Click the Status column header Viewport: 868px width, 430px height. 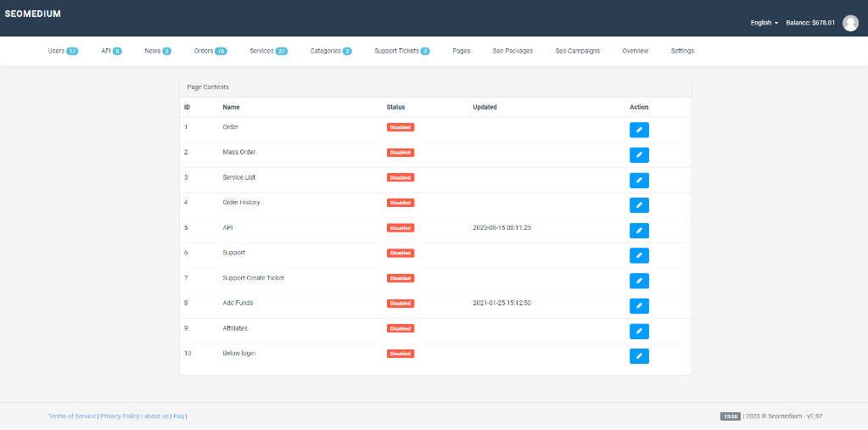tap(395, 107)
